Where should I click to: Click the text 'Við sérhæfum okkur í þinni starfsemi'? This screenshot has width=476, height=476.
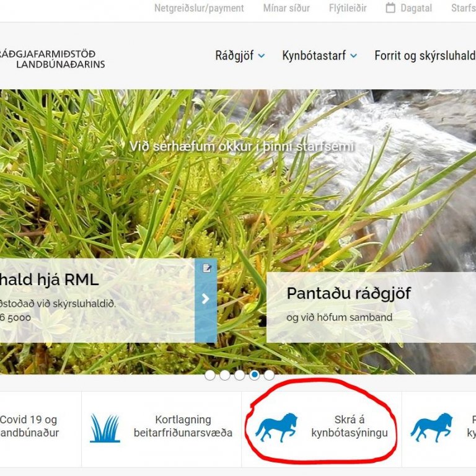pos(242,146)
